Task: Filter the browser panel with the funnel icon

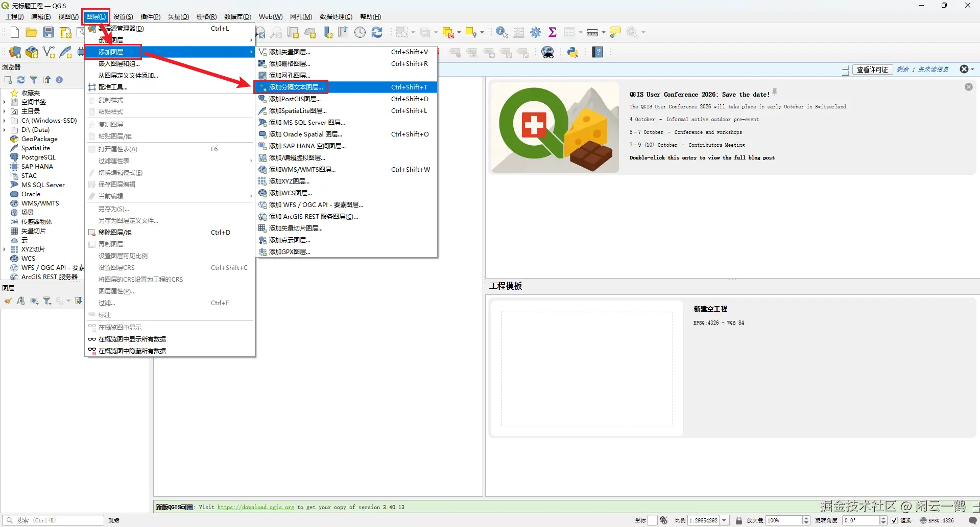Action: [x=34, y=80]
